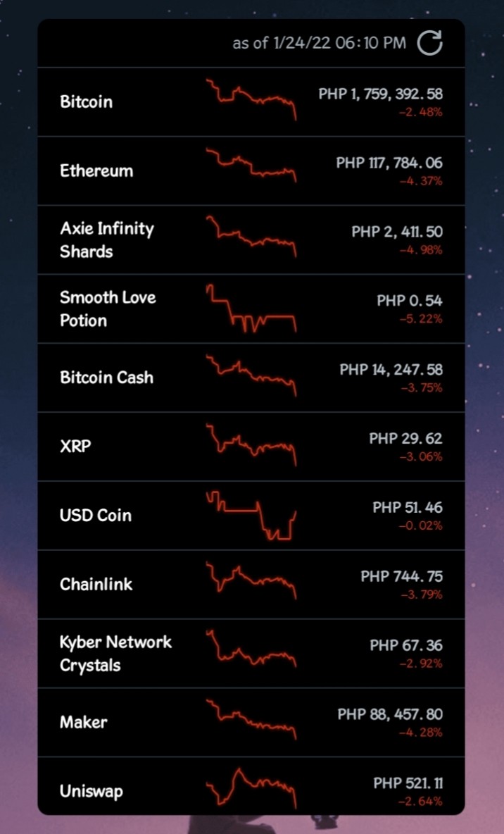Select the Chainlink listing
Screen dimensions: 504x834
[x=251, y=584]
